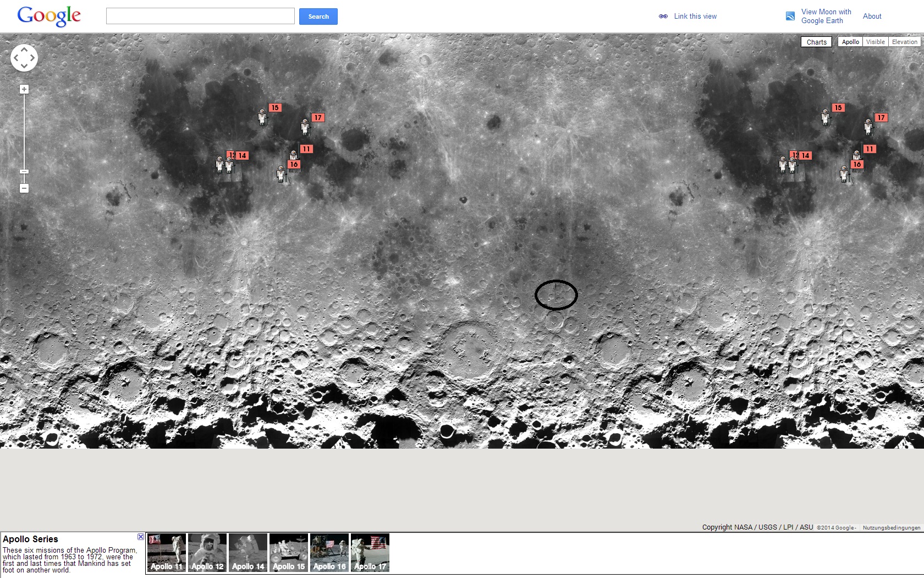Open Apollo 15 flag marker in right map copy
This screenshot has height=578, width=924.
coord(838,108)
